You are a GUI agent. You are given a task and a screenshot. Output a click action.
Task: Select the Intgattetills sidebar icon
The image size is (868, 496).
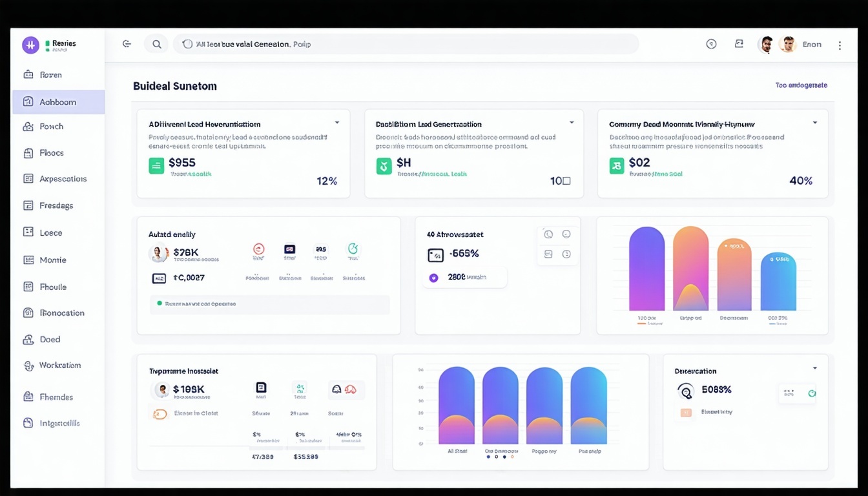[28, 422]
